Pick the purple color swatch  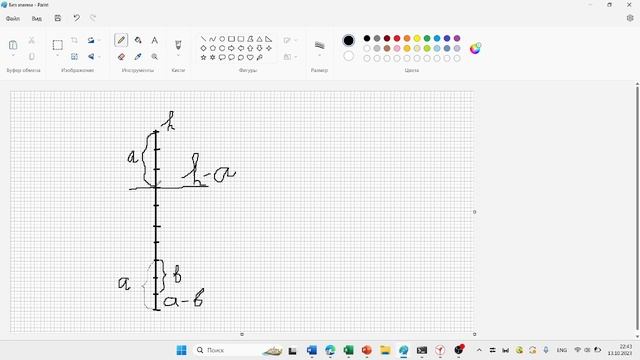click(x=457, y=38)
